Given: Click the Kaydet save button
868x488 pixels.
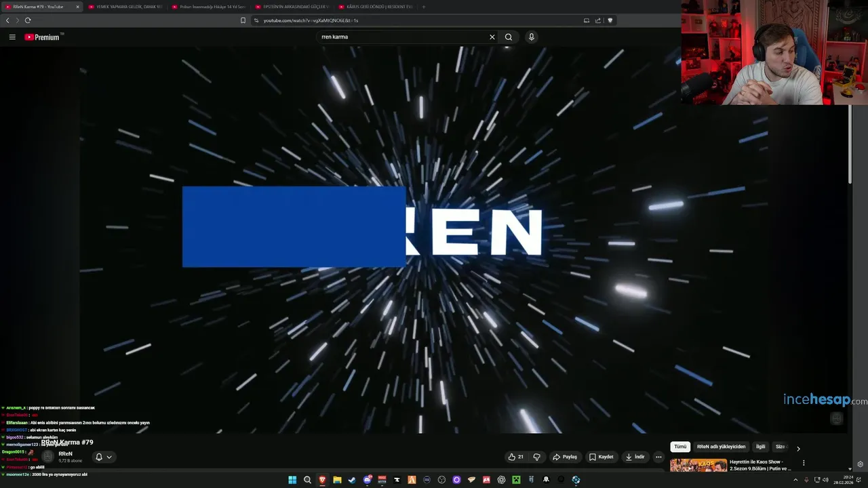Looking at the screenshot, I should tap(601, 457).
